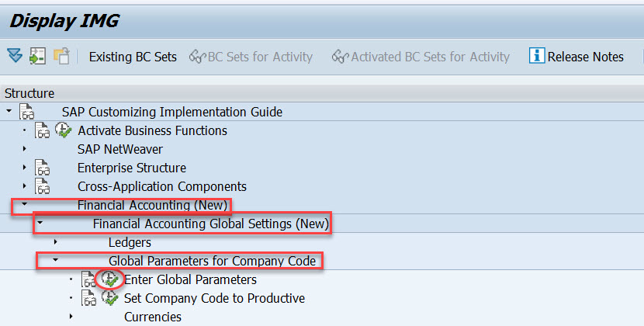Viewport: 644px width, 326px height.
Task: Open documentation icon for Set Company Code to Productive
Action: click(88, 298)
